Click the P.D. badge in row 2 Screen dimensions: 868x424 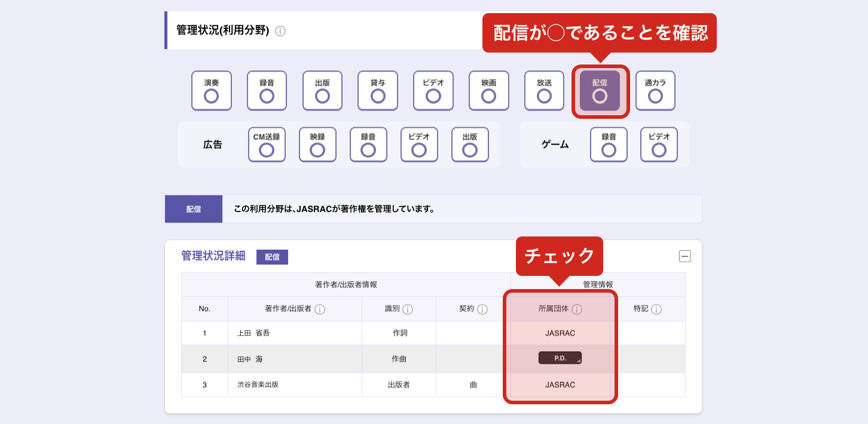coord(560,358)
